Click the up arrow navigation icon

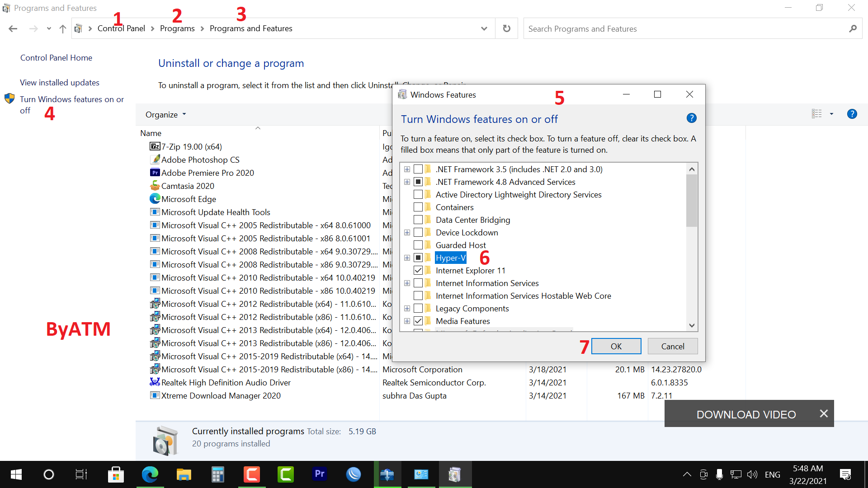click(x=62, y=29)
